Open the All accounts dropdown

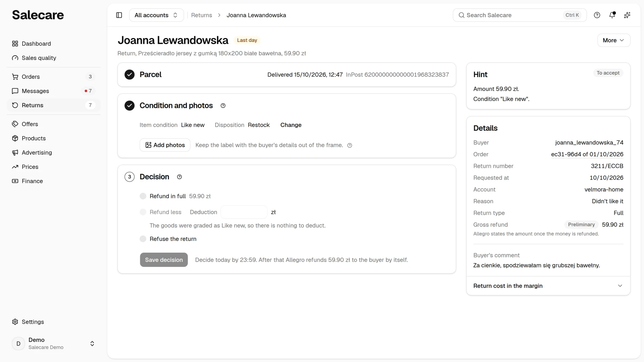click(156, 15)
